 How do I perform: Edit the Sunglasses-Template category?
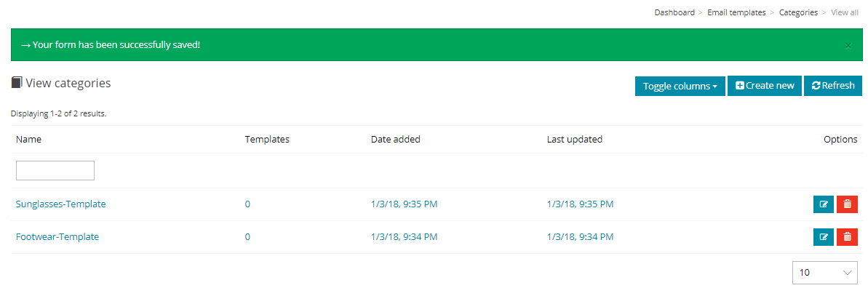tap(824, 204)
